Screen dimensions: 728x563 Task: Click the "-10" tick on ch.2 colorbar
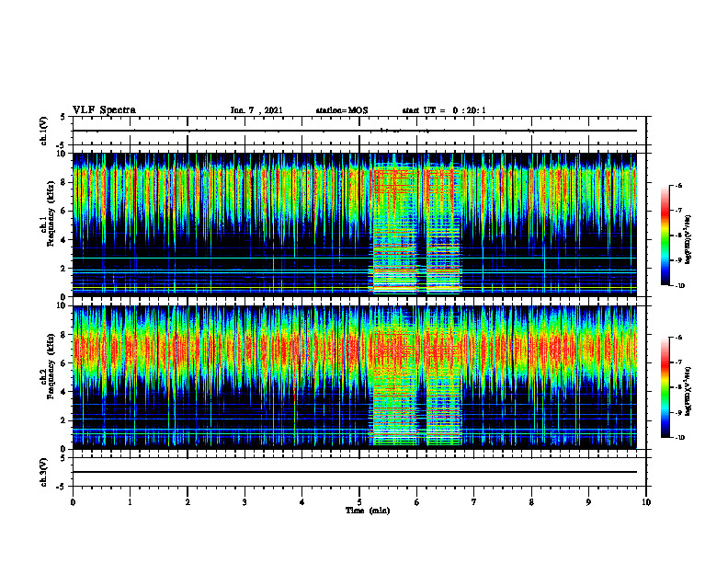click(680, 438)
